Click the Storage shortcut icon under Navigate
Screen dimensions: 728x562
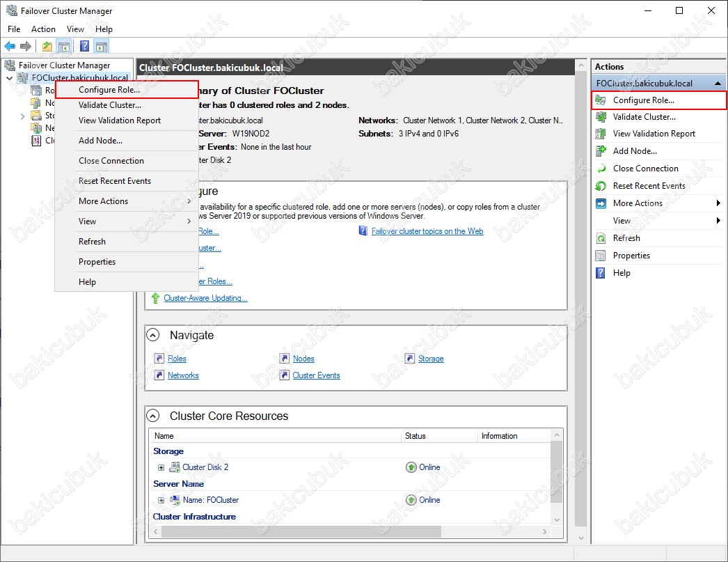click(409, 358)
